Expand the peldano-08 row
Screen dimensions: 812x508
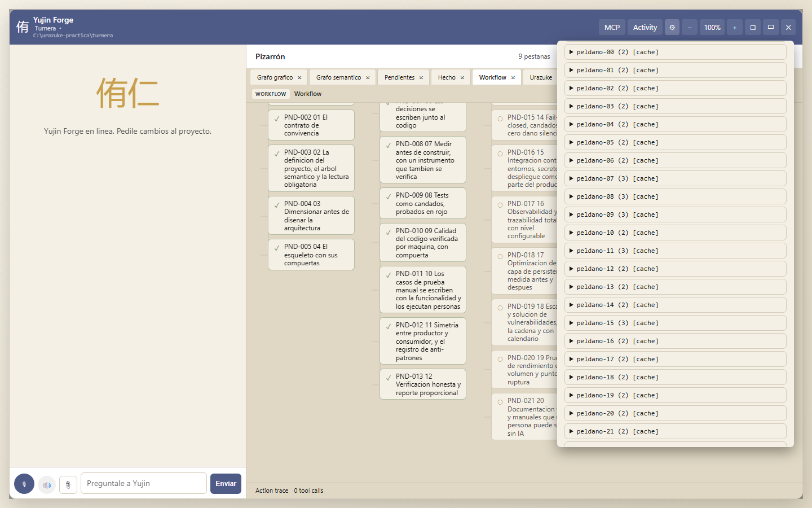pos(676,196)
